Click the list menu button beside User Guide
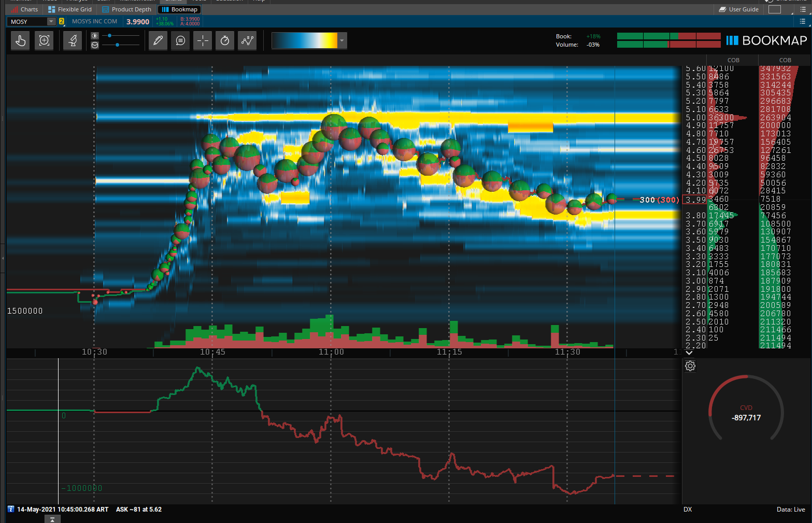 coord(803,9)
